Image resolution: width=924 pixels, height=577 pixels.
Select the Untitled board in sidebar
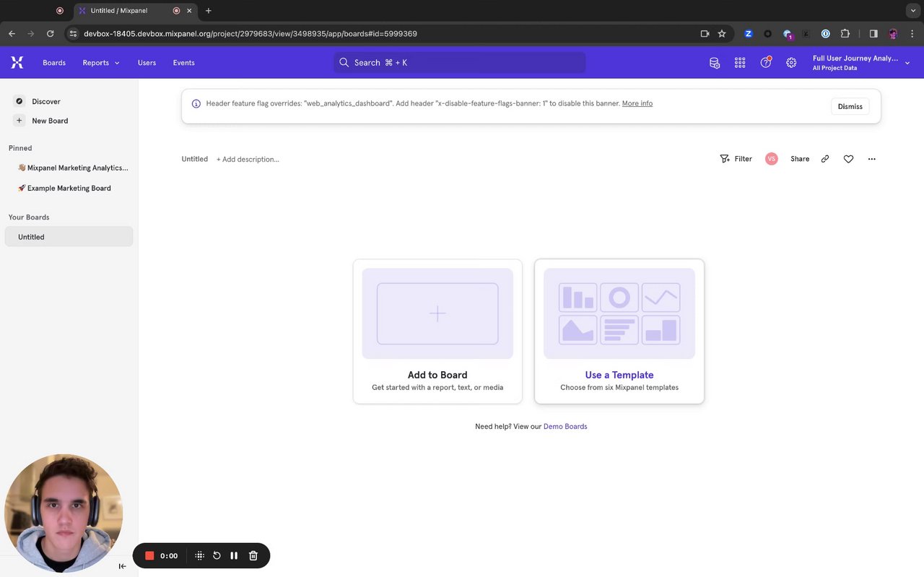click(69, 237)
